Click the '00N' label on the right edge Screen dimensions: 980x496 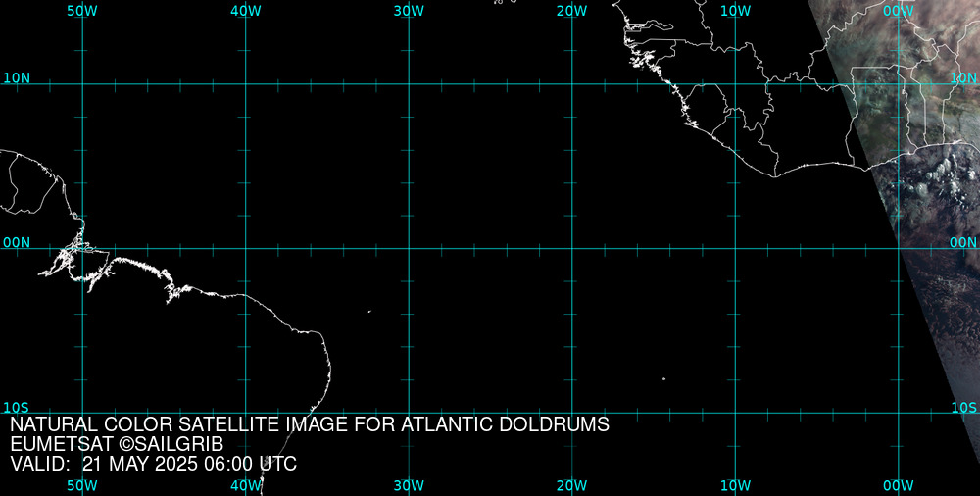pos(963,243)
